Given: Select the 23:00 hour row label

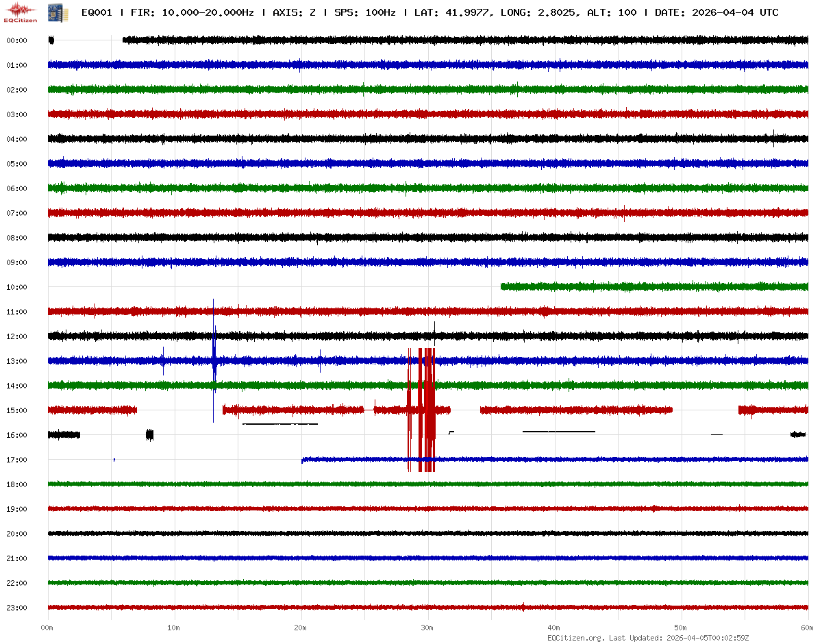Looking at the screenshot, I should [16, 608].
